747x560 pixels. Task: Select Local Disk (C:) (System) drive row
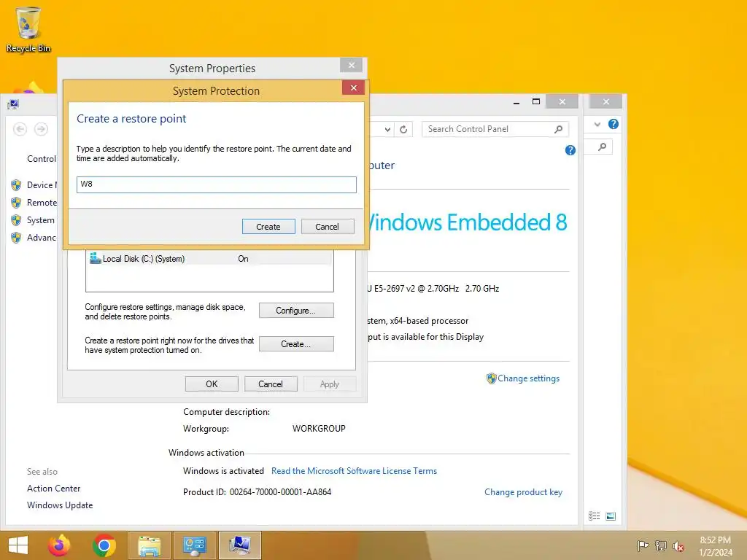(209, 259)
